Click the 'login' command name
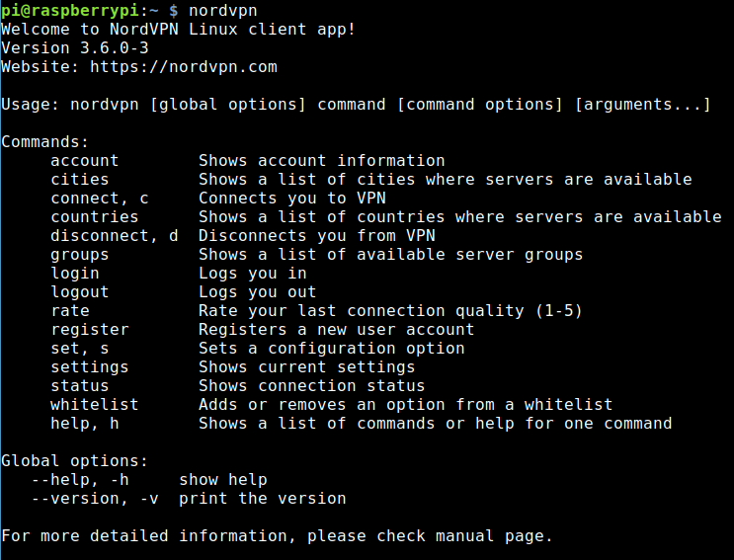This screenshot has height=560, width=734. 75,274
